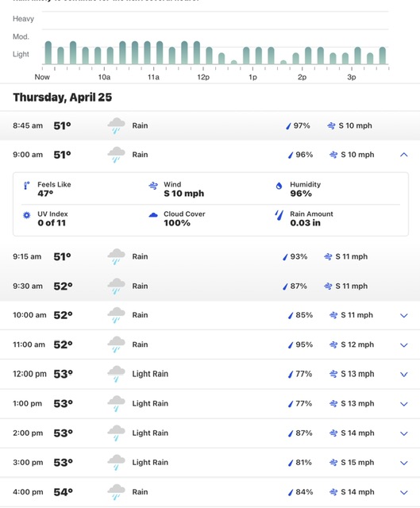Click the 9:15 am time label

pyautogui.click(x=27, y=256)
